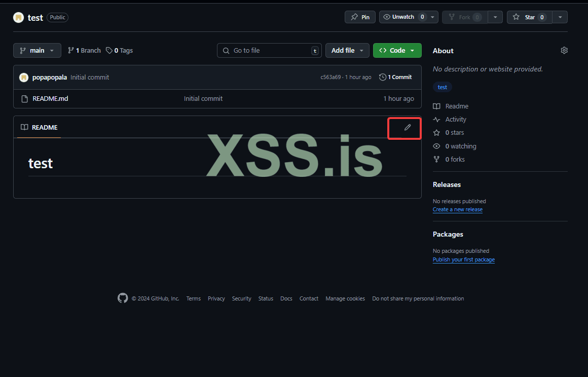
Task: Click the pencil icon to edit README
Action: 408,127
